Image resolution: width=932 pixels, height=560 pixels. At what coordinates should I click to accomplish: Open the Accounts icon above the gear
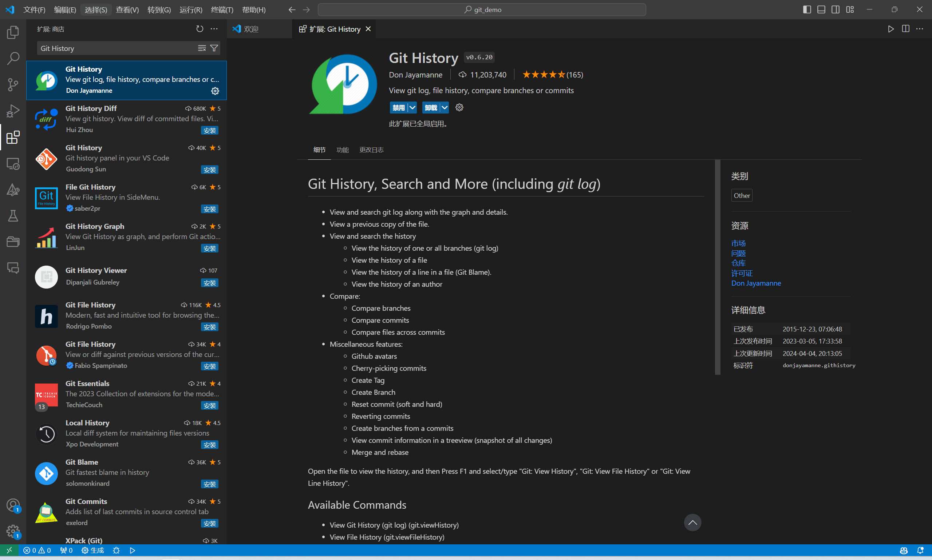(x=13, y=505)
